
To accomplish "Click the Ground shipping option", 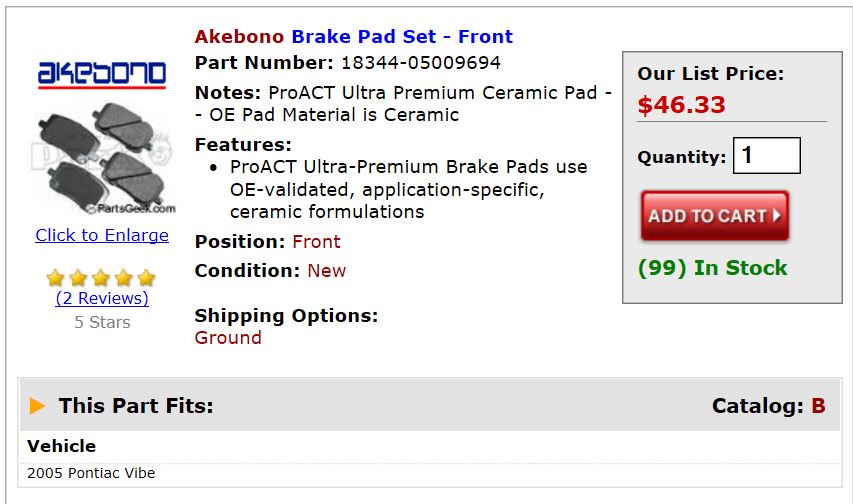I will 228,338.
